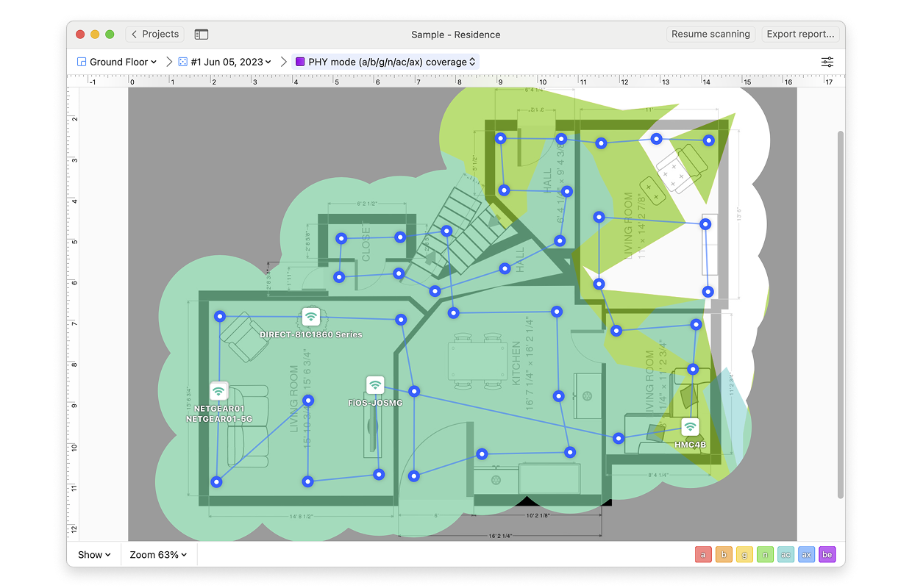
Task: Open the #1 Jun 05, 2023 snapshot dropdown
Action: coord(225,62)
